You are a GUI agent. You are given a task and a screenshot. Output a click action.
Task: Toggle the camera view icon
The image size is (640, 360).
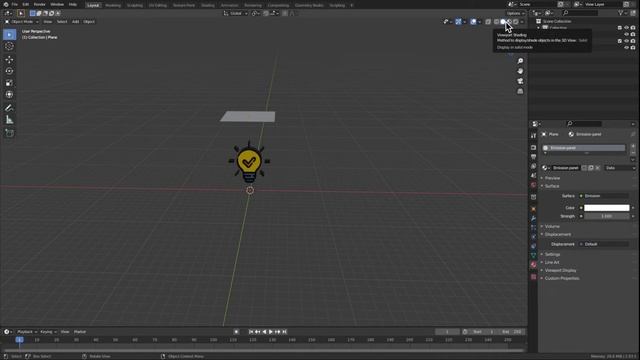pos(520,81)
